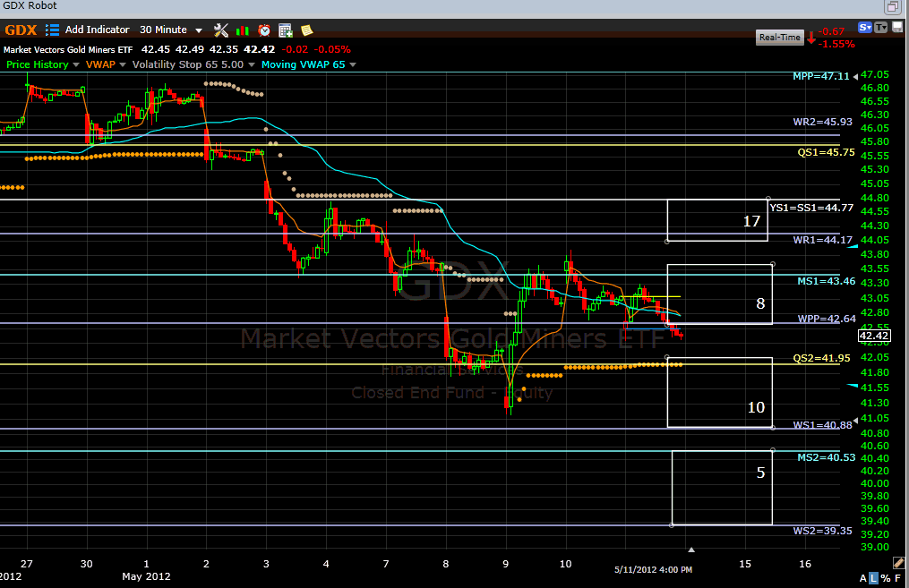Click the green bar chart style icon
The image size is (909, 588).
point(243,30)
